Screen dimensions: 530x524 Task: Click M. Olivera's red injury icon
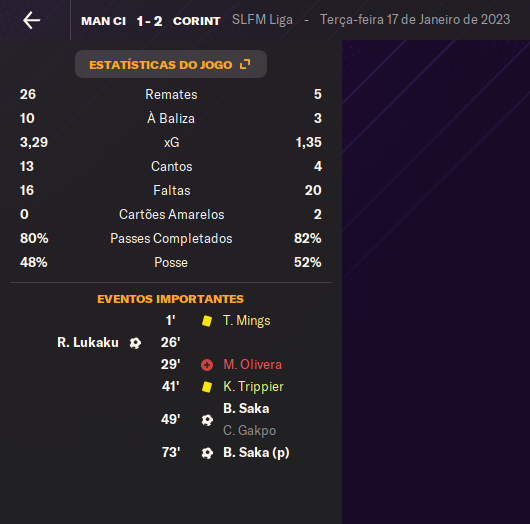click(207, 365)
